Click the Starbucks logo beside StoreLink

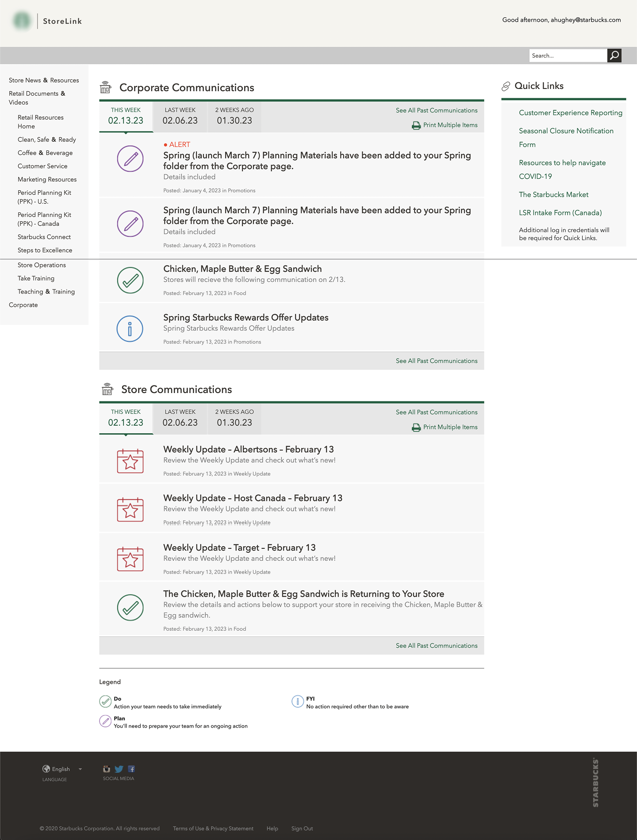22,21
